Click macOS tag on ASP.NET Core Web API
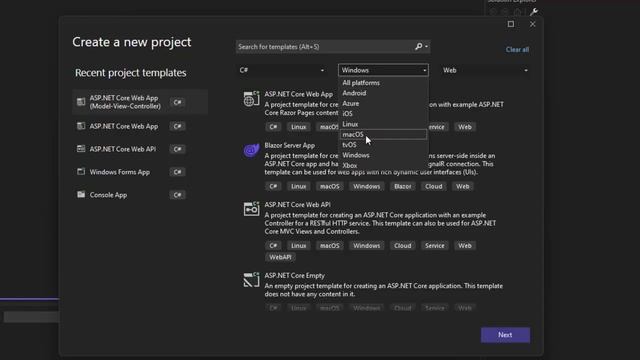This screenshot has width=640, height=360. click(x=329, y=245)
